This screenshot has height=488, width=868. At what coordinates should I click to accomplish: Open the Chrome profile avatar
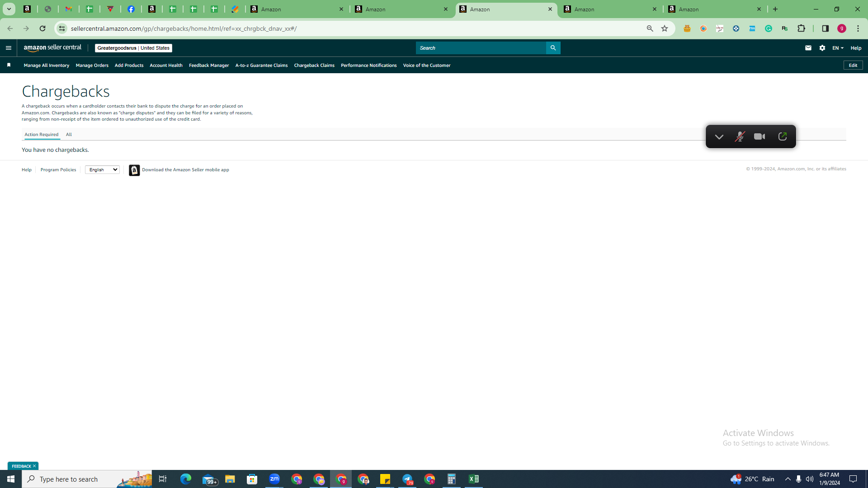coord(842,28)
